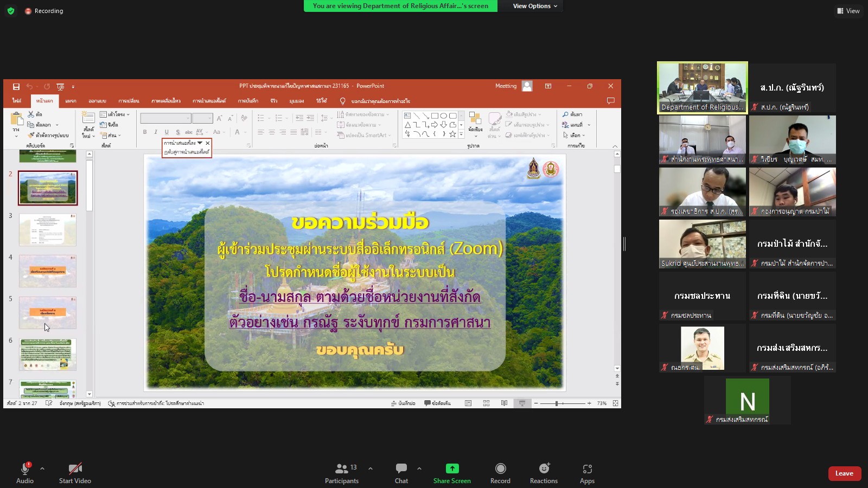This screenshot has height=488, width=868.
Task: Switch to the Design ribbon tab
Action: 97,101
